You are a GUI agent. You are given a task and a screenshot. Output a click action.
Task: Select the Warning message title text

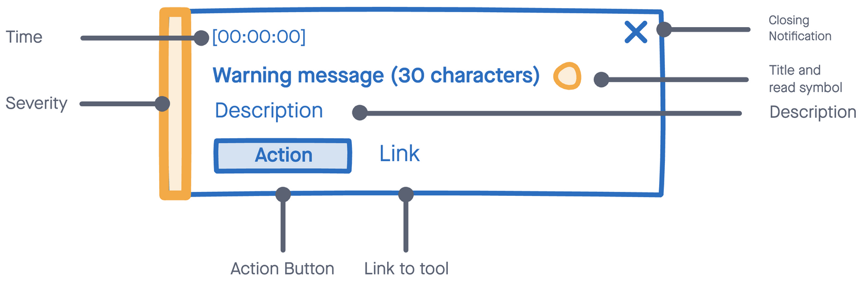pos(376,76)
